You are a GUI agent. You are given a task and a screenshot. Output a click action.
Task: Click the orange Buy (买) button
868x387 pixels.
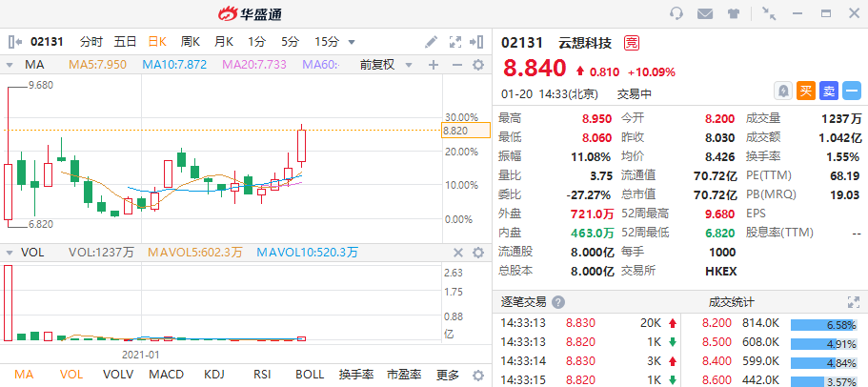point(806,92)
